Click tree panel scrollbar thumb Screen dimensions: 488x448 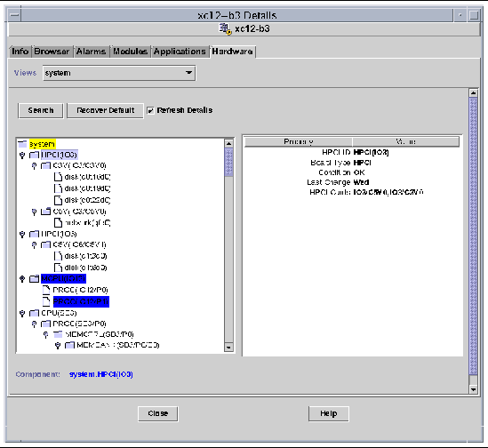click(228, 163)
